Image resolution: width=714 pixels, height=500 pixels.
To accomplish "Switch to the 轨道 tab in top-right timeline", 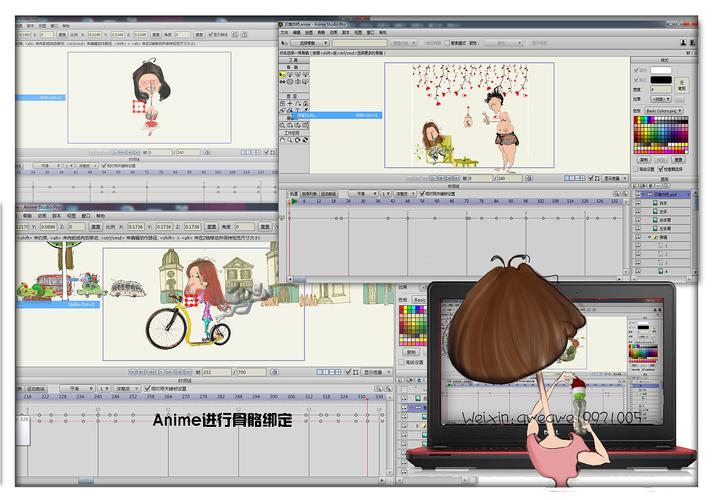I will [x=294, y=194].
